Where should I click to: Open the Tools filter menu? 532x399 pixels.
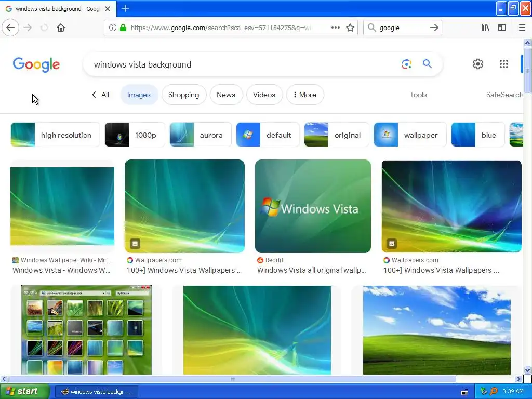coord(418,95)
